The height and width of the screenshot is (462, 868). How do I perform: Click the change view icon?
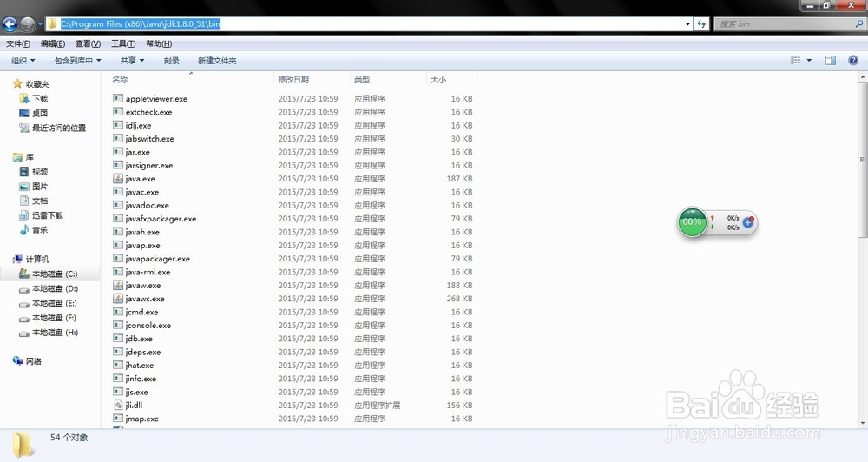[x=795, y=61]
